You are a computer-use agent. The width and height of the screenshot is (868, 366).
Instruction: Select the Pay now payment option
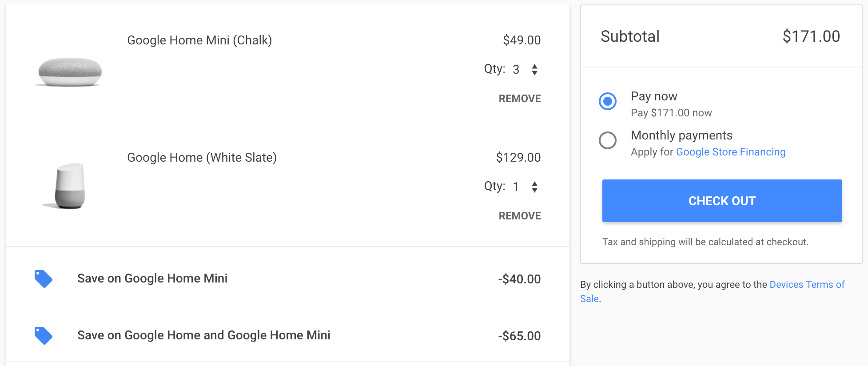click(608, 101)
